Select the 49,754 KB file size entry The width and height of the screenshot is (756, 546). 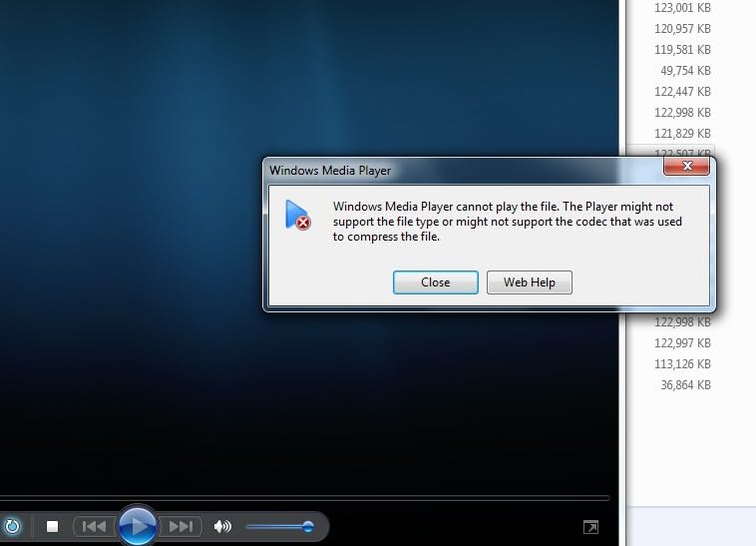(x=685, y=71)
